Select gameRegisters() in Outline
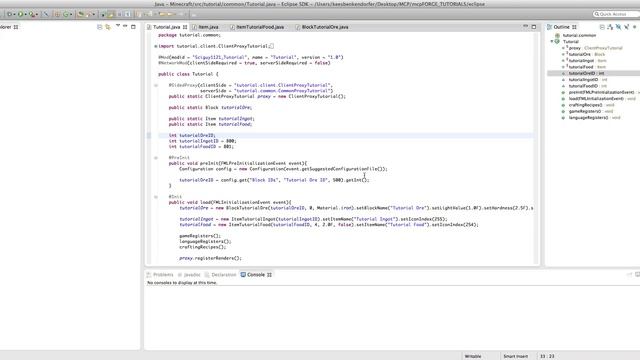The width and height of the screenshot is (640, 360). click(587, 111)
